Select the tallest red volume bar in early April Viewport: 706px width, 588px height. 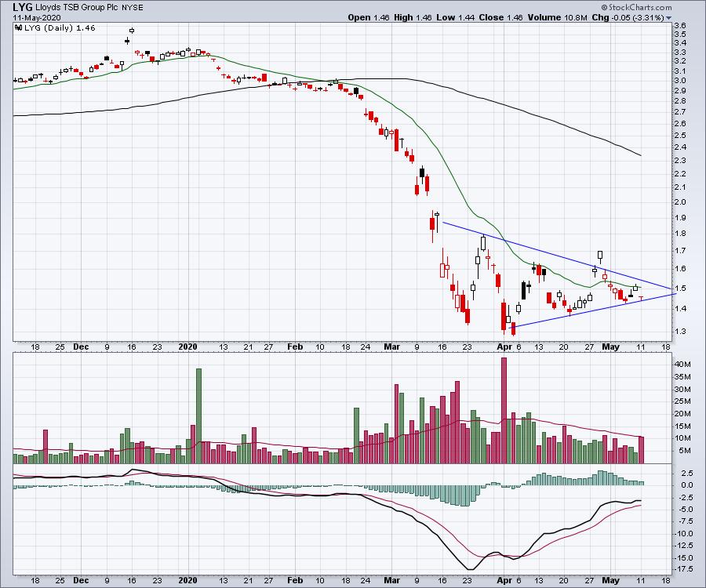504,411
